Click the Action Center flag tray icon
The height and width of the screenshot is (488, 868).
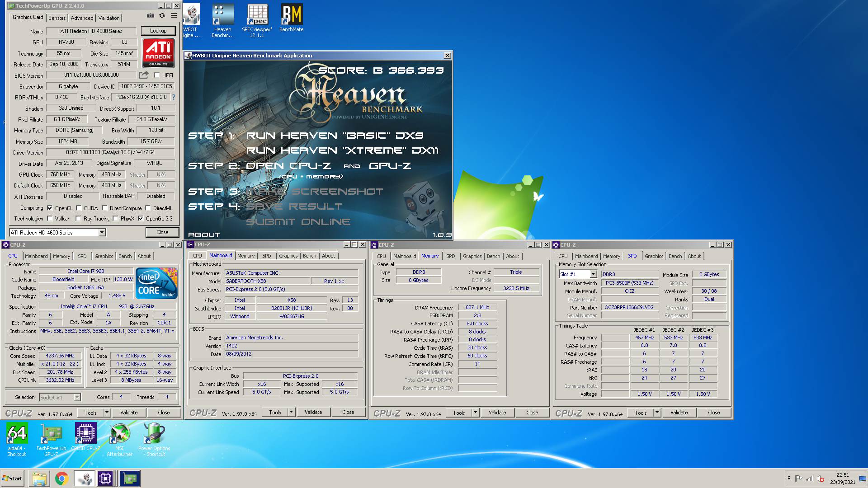[x=799, y=479]
